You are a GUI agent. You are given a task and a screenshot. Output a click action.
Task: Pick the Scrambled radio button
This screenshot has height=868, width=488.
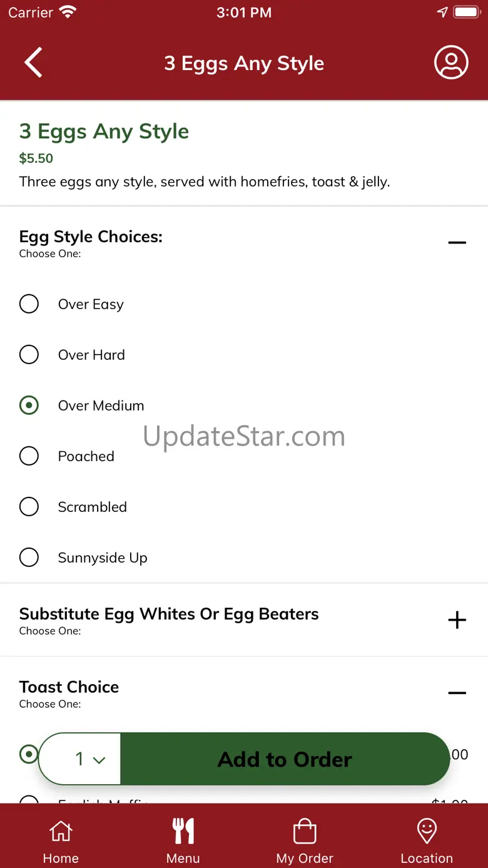click(x=29, y=507)
